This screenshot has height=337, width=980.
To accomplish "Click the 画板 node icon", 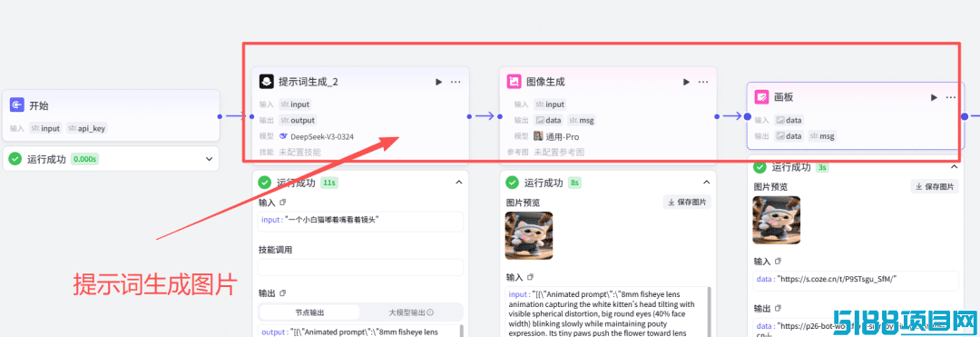I will point(761,97).
